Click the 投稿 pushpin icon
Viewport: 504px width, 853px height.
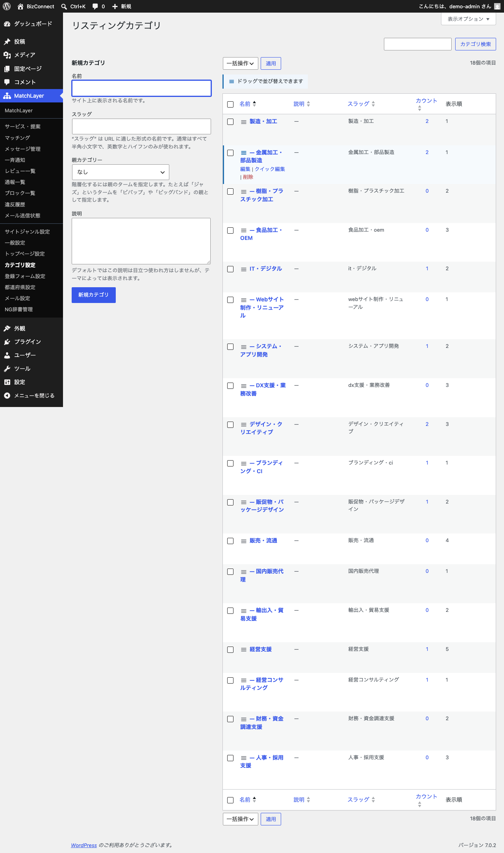point(7,42)
